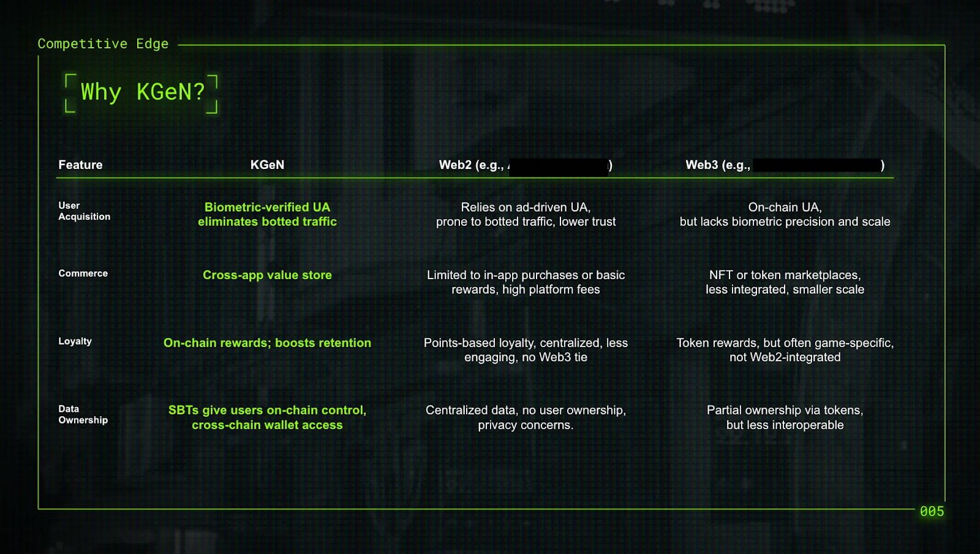Viewport: 980px width, 554px height.
Task: Click the "Web3 (e.g.," column header
Action: point(717,165)
